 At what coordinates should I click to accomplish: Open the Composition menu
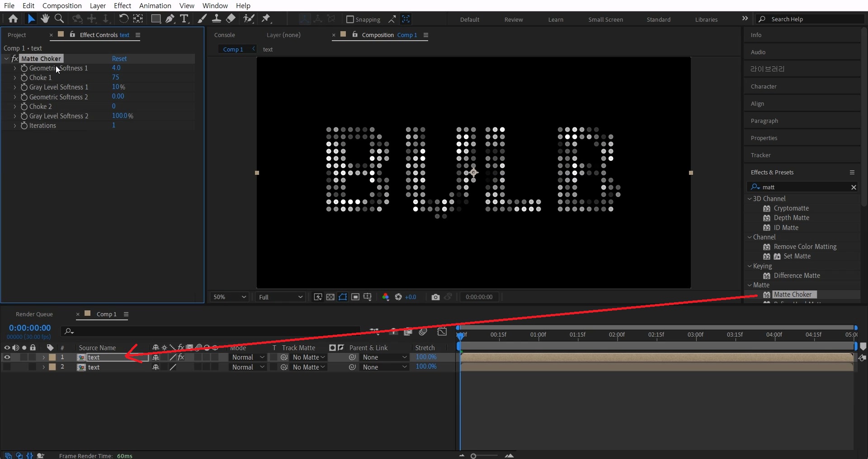click(62, 5)
